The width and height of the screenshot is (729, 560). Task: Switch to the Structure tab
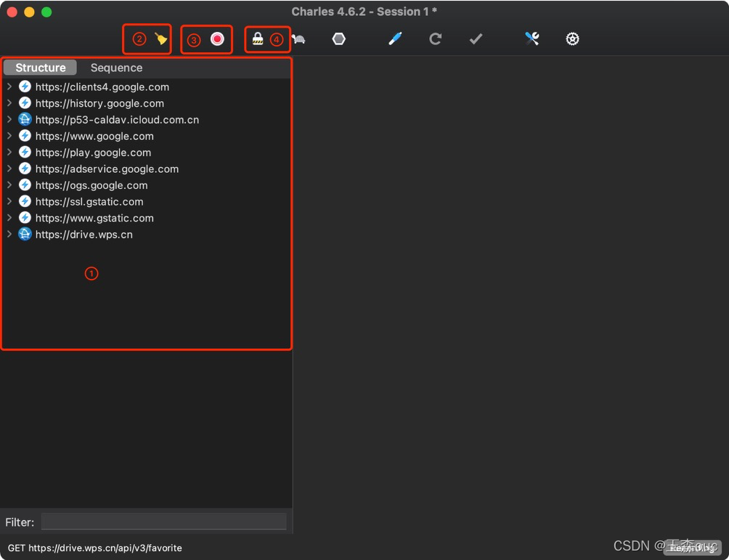pyautogui.click(x=40, y=68)
